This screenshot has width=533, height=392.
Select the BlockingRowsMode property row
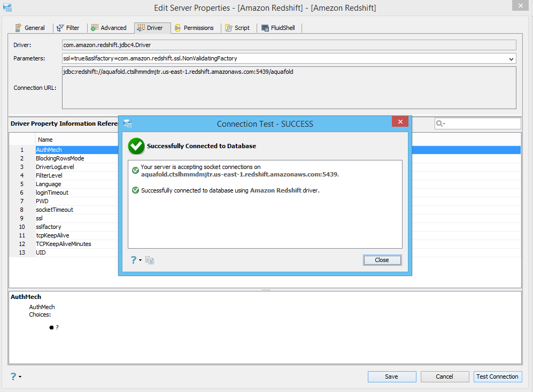[64, 158]
